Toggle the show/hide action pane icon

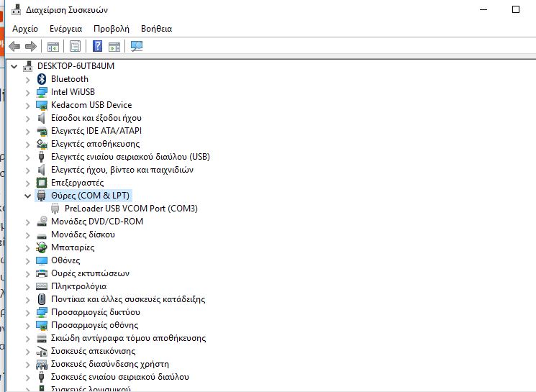point(114,47)
